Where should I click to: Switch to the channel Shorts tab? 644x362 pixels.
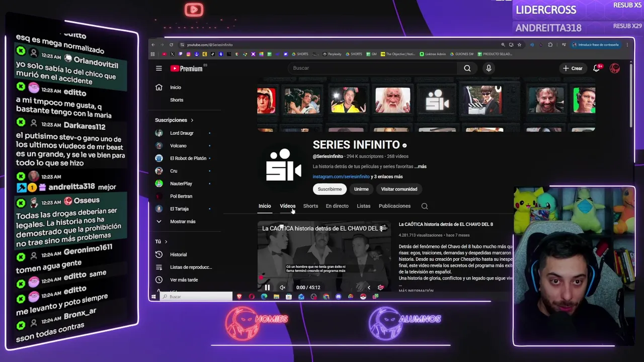(x=310, y=206)
